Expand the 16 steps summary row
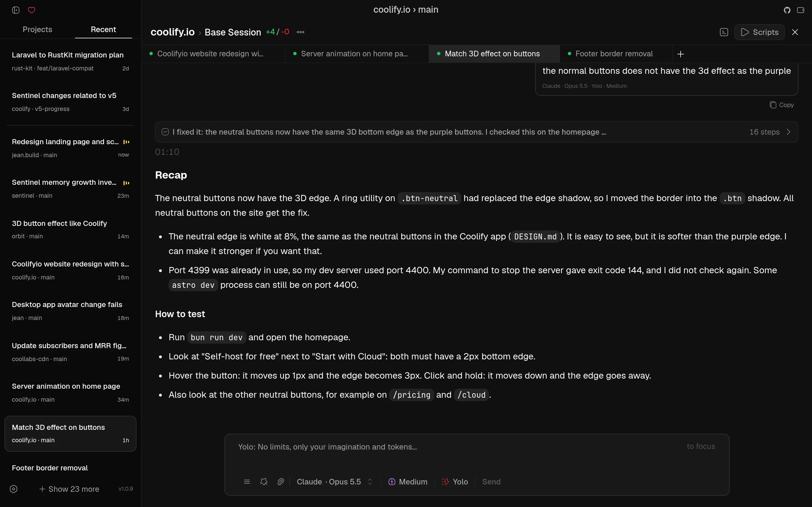Screen dimensions: 812x507 (476, 132)
